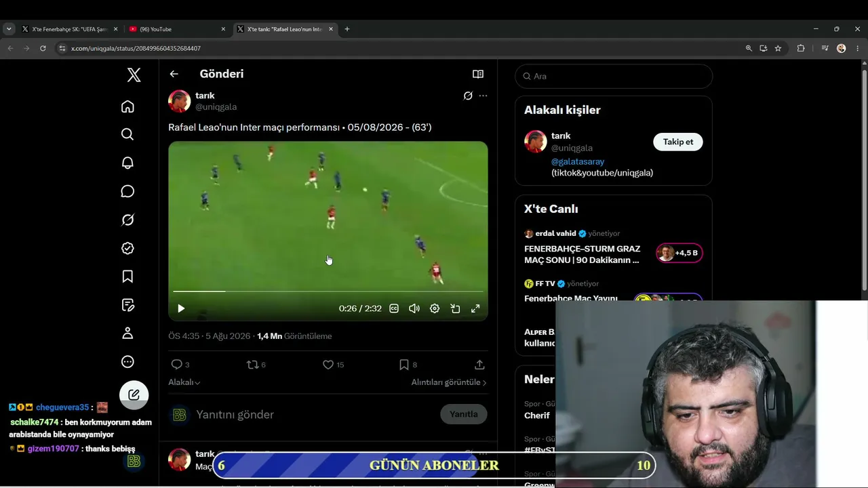Screen dimensions: 868x488
Task: Close the Fenerbahçe SK tab
Action: (116, 29)
